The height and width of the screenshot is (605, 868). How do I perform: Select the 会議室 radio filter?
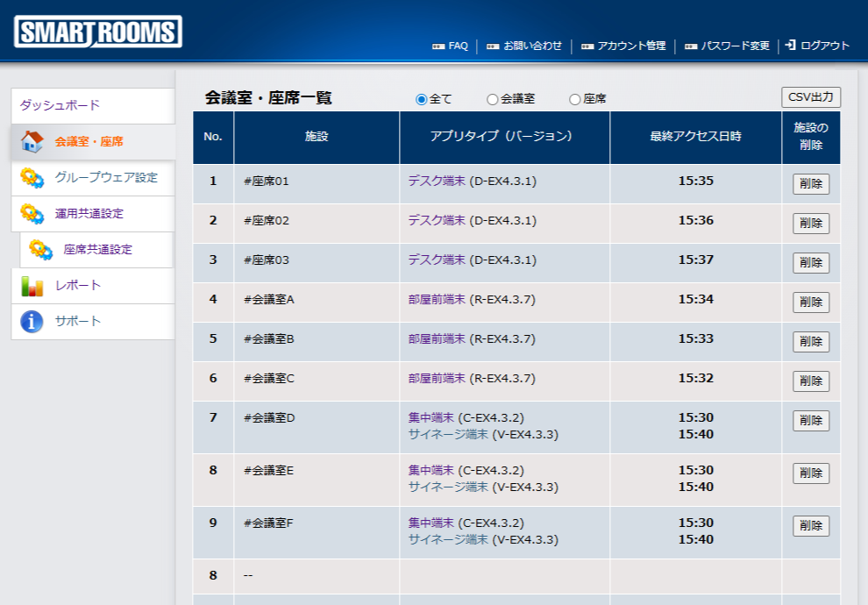point(492,99)
